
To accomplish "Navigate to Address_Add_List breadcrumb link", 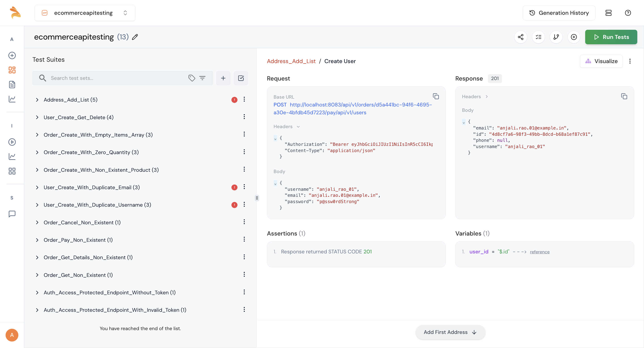I will coord(291,61).
